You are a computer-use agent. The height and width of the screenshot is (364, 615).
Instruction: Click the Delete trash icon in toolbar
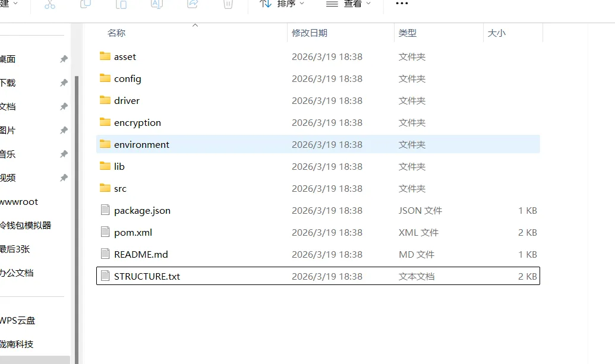point(228,4)
